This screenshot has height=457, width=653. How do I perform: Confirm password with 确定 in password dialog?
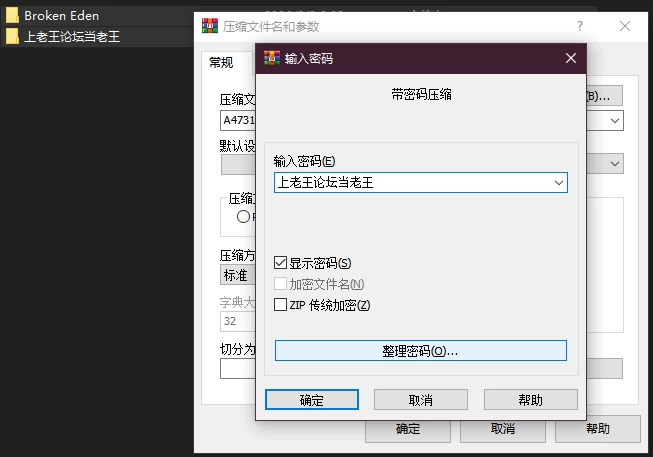point(312,400)
